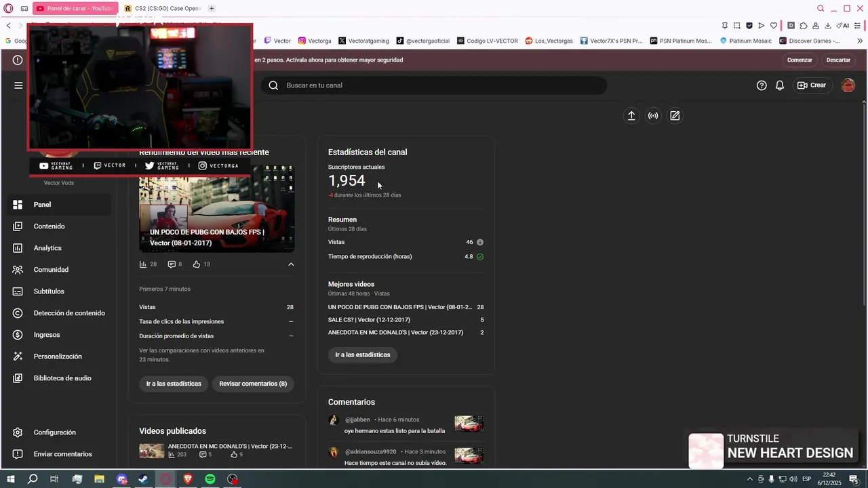Click the go live broadcast icon
This screenshot has height=488, width=868.
(653, 116)
